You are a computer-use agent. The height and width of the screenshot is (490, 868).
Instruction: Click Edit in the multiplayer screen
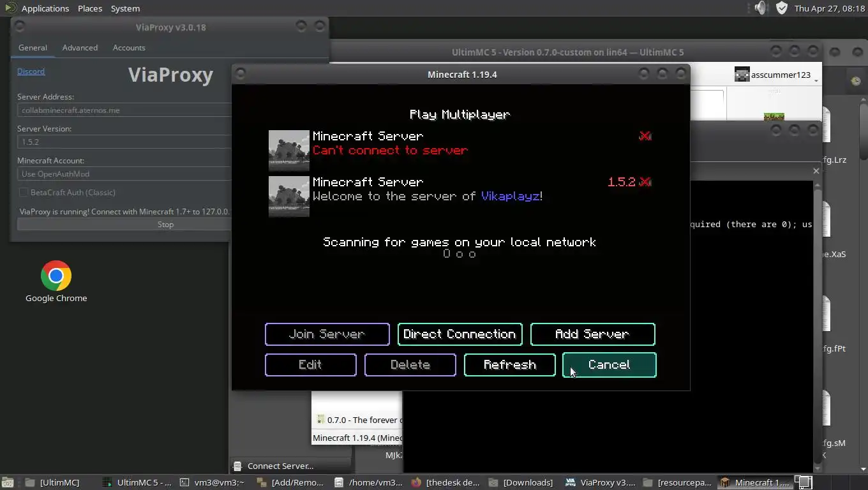pos(310,365)
